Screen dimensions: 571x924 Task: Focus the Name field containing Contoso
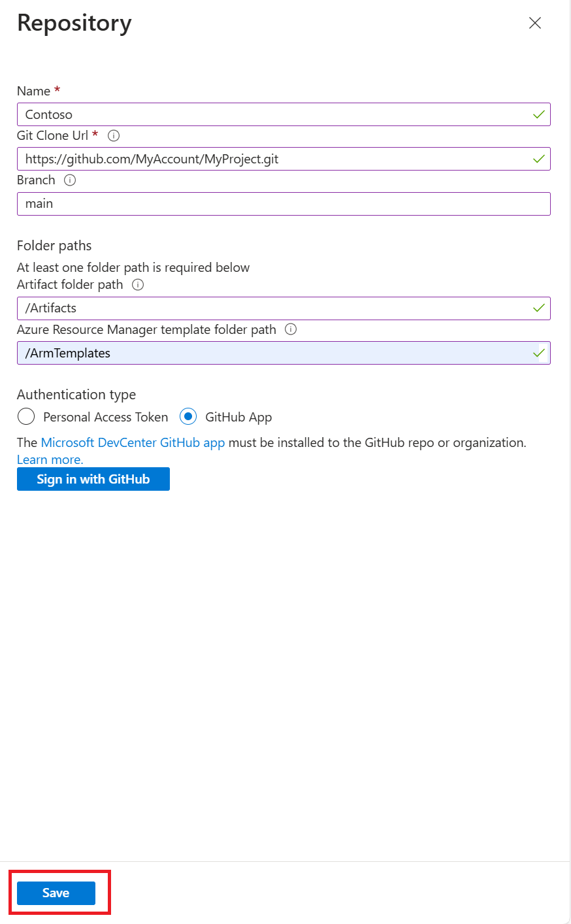274,114
